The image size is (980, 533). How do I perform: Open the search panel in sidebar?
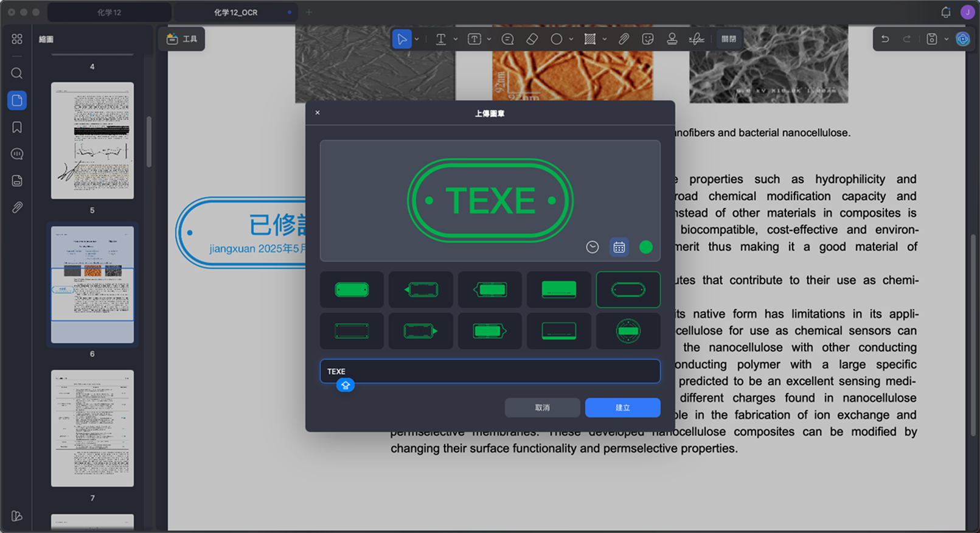(x=17, y=73)
